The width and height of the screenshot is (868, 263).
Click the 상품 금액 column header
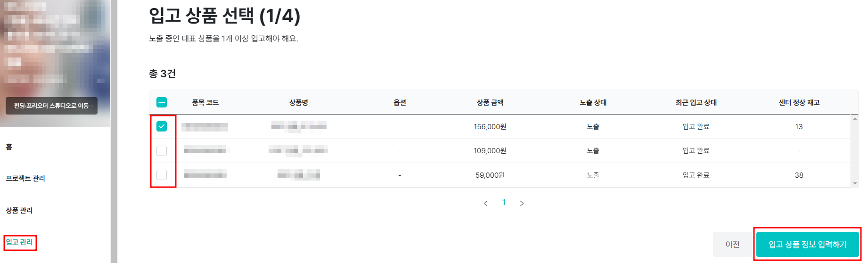490,102
